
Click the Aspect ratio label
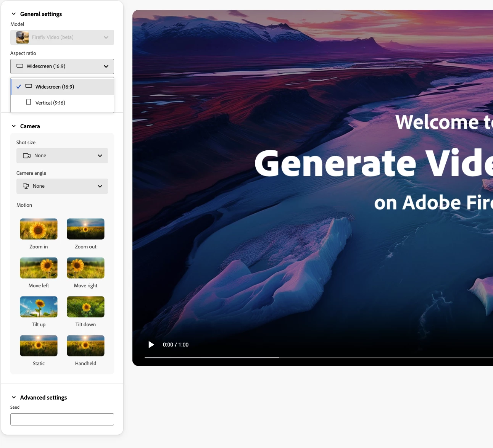(23, 53)
